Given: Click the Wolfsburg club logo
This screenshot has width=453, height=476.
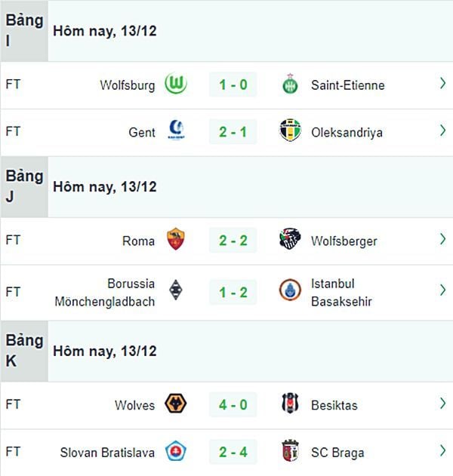Looking at the screenshot, I should click(176, 84).
